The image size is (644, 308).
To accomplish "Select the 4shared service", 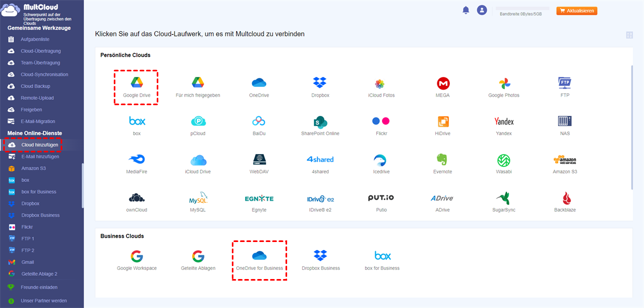I will click(320, 159).
